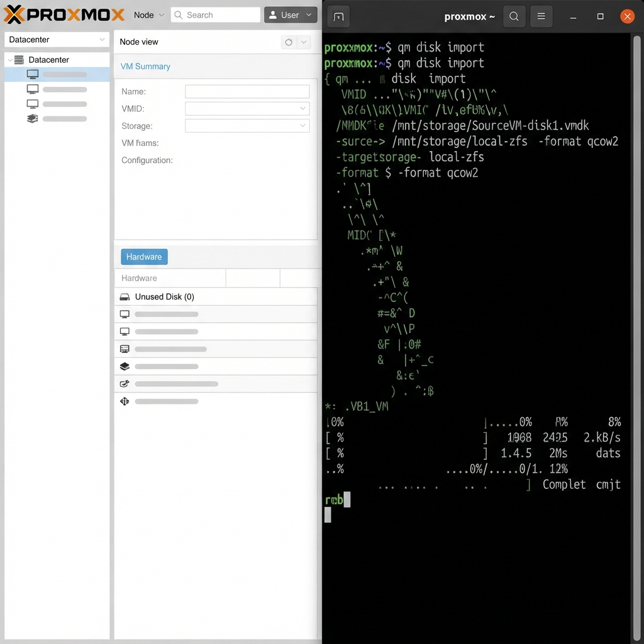Click the Name input field

[247, 92]
